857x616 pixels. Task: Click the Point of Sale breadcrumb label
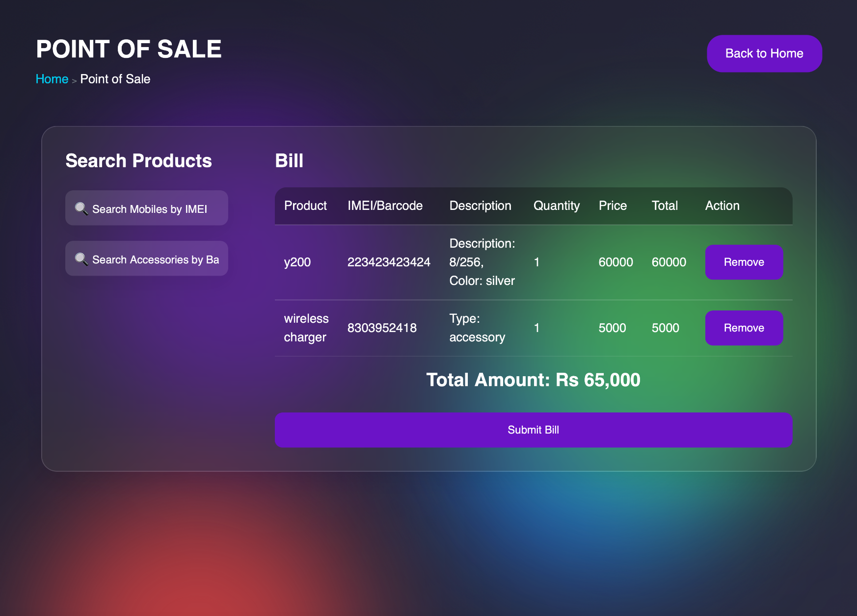[x=115, y=79]
